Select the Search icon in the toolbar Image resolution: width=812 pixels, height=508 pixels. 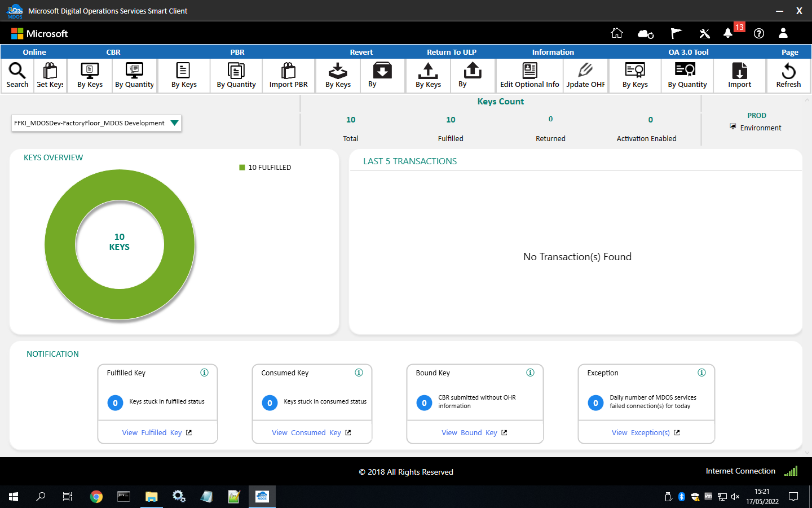(17, 75)
